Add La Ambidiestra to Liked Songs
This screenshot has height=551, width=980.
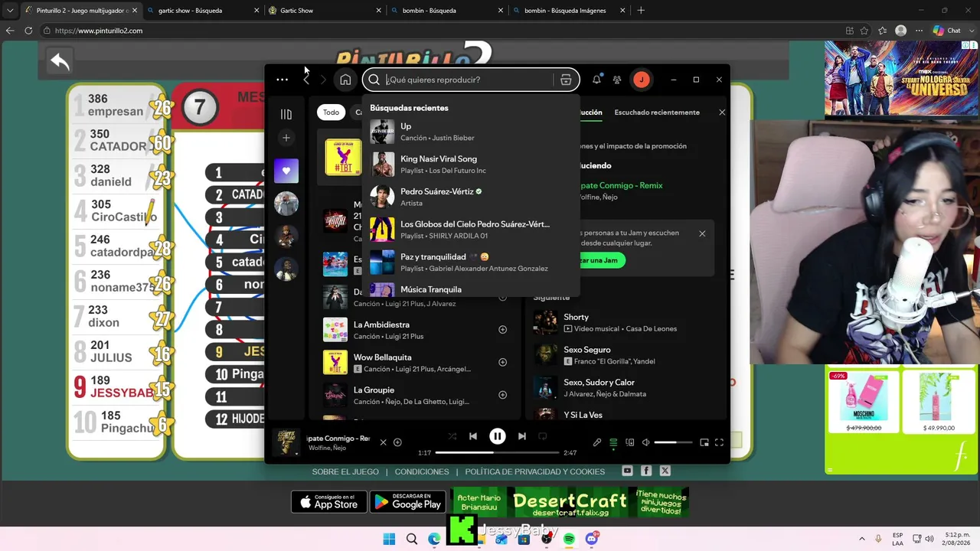point(503,330)
